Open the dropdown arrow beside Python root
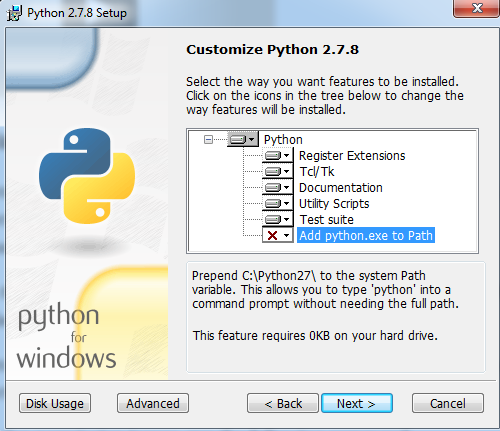 (x=252, y=139)
